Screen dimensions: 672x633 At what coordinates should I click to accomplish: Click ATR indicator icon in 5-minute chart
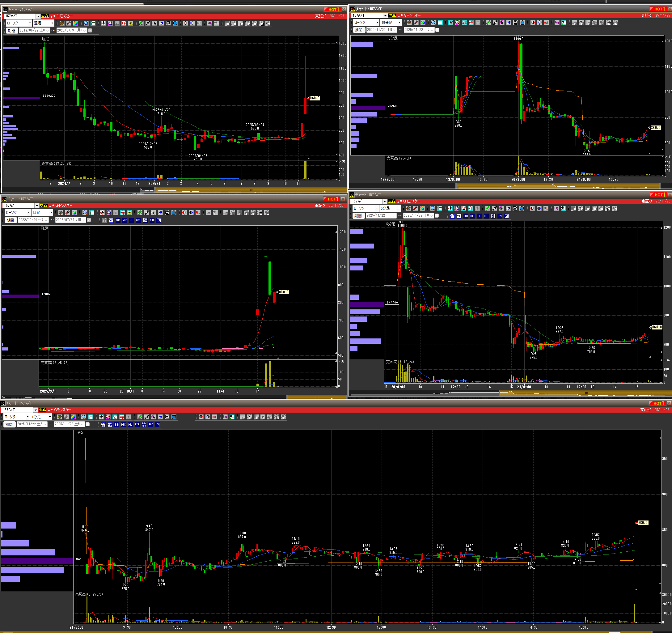(x=486, y=216)
